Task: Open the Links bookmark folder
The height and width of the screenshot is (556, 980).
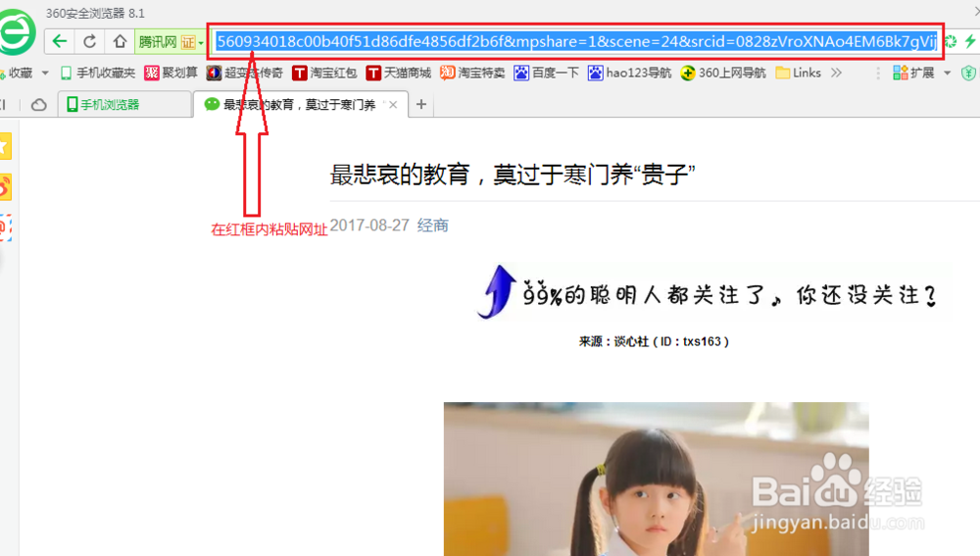Action: coord(798,74)
